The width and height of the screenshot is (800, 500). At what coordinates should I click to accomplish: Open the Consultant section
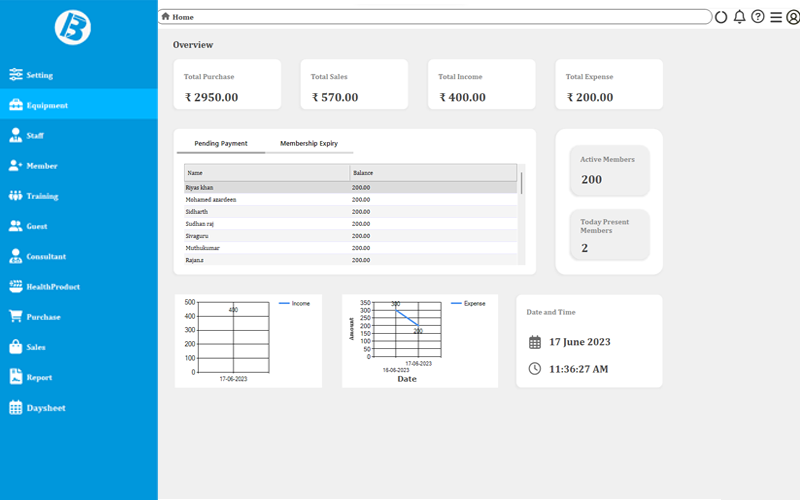(x=79, y=256)
